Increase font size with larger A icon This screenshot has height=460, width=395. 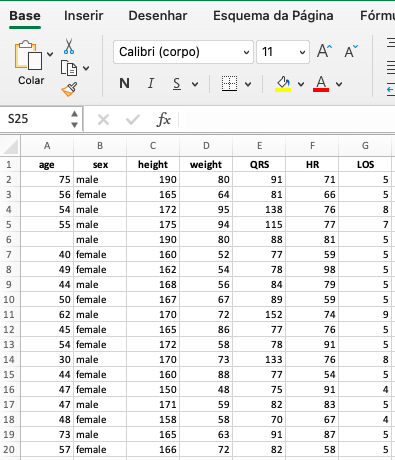tap(324, 51)
